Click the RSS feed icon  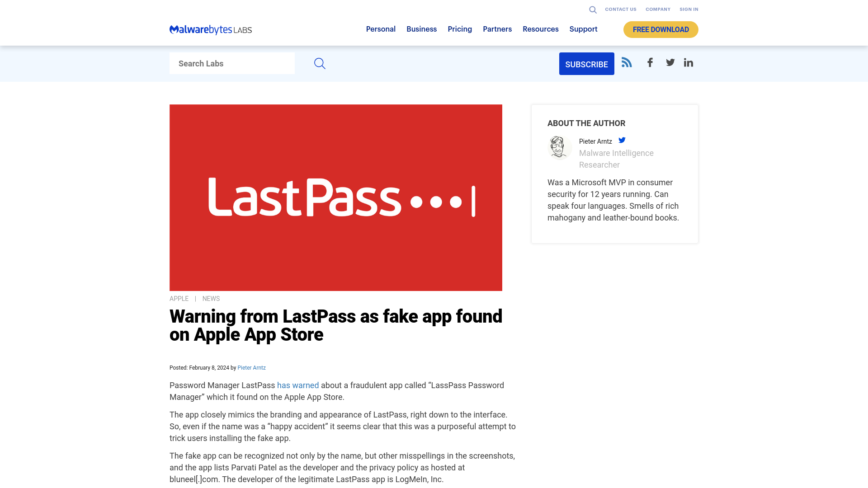pos(627,62)
